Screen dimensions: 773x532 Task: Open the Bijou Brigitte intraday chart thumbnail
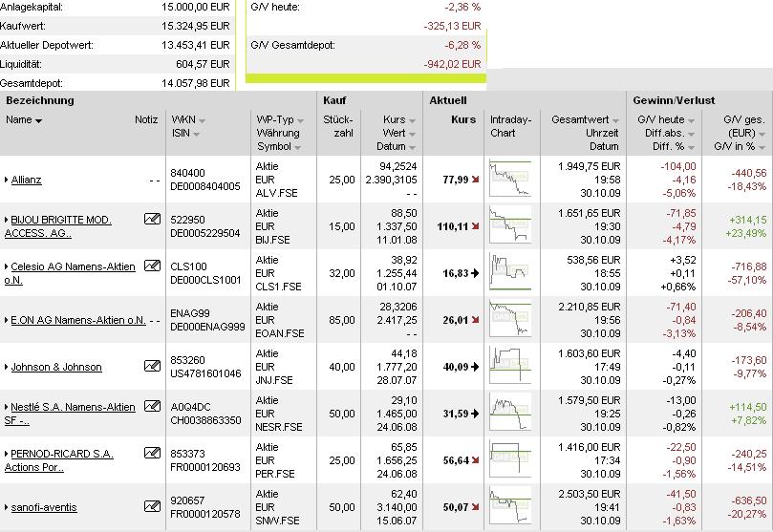(510, 225)
